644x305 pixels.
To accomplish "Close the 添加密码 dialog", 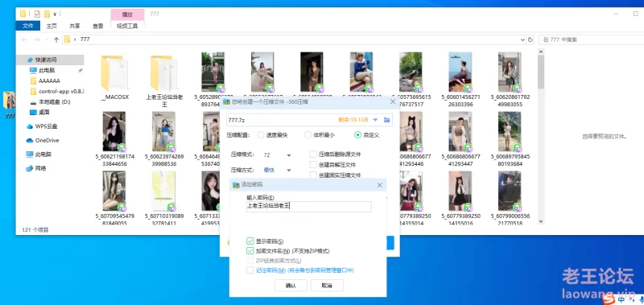I will [379, 185].
